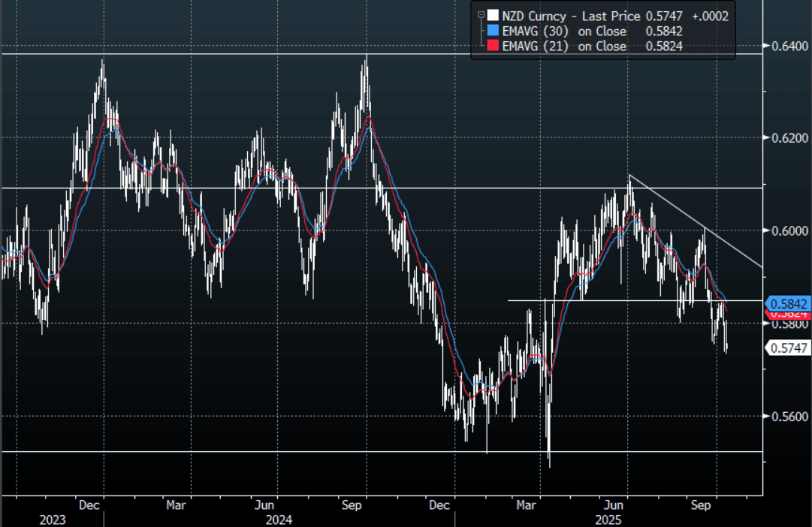Click the 2024 year label on time axis
Image resolution: width=812 pixels, height=527 pixels.
278,519
